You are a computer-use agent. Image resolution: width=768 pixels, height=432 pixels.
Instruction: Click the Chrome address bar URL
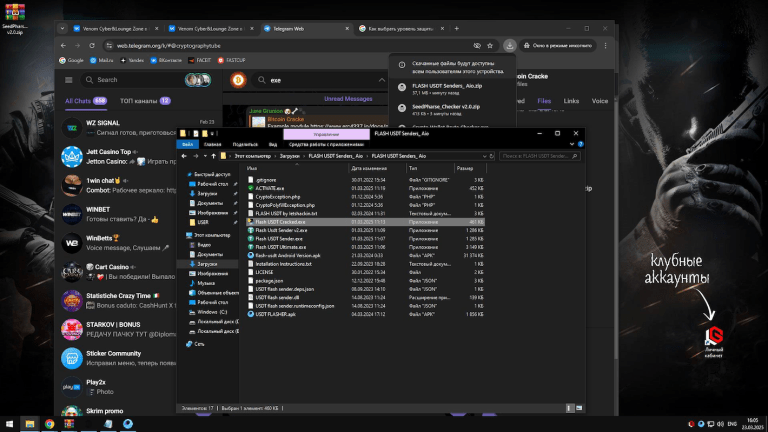[168, 46]
